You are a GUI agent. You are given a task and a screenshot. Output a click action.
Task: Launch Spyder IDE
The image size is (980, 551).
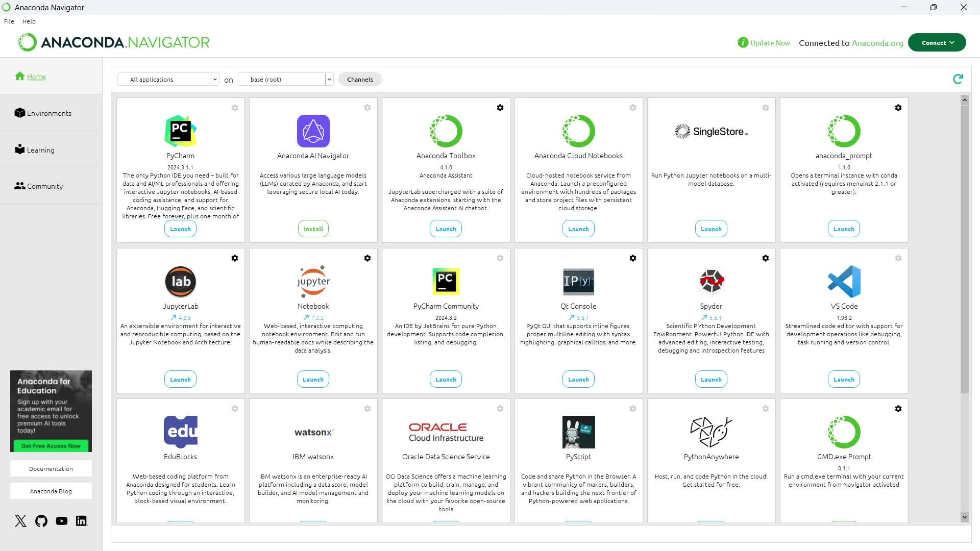[712, 380]
